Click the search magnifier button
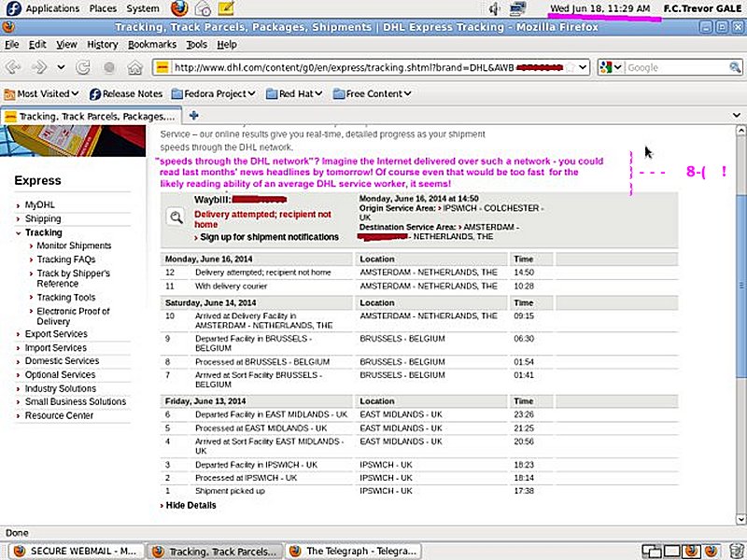Viewport: 747px width, 560px height. (x=735, y=67)
